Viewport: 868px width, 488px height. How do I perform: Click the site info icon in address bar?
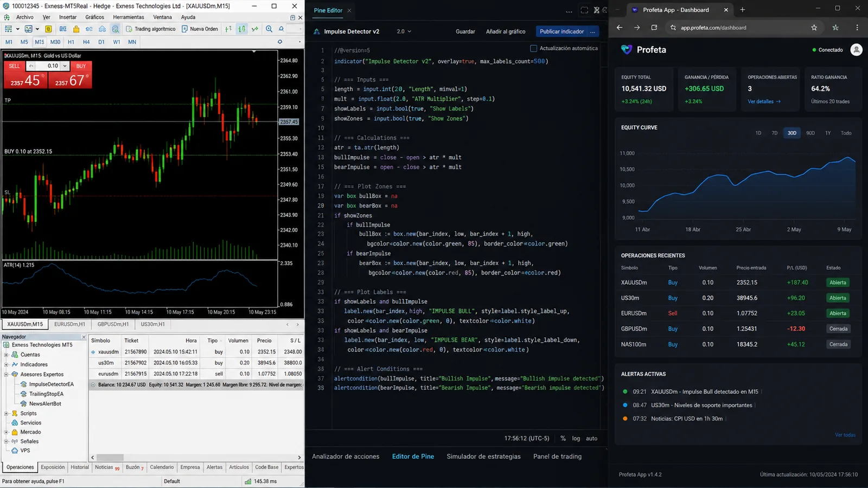pos(673,27)
